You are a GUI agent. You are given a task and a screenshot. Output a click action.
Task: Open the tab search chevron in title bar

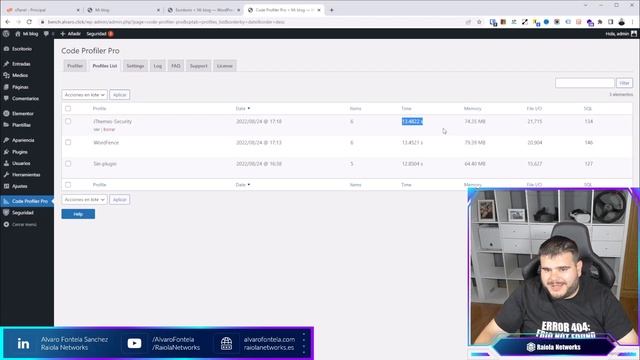(586, 5)
